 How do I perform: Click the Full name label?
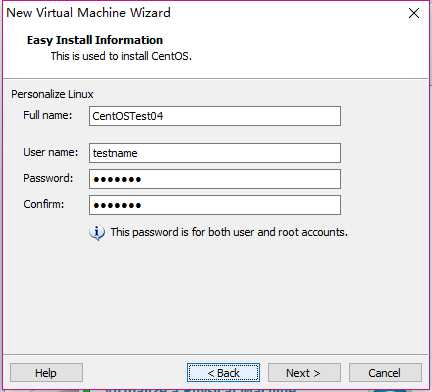tap(48, 115)
